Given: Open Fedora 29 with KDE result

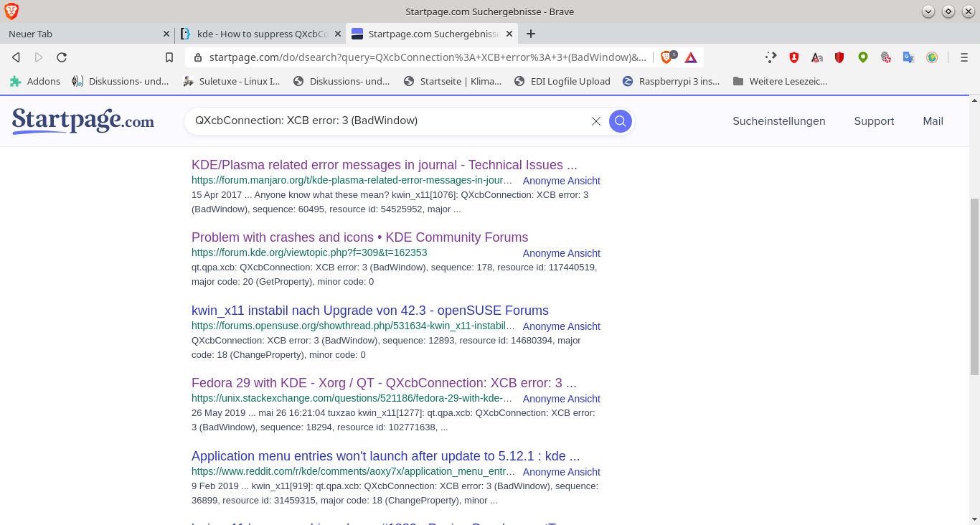Looking at the screenshot, I should point(384,383).
